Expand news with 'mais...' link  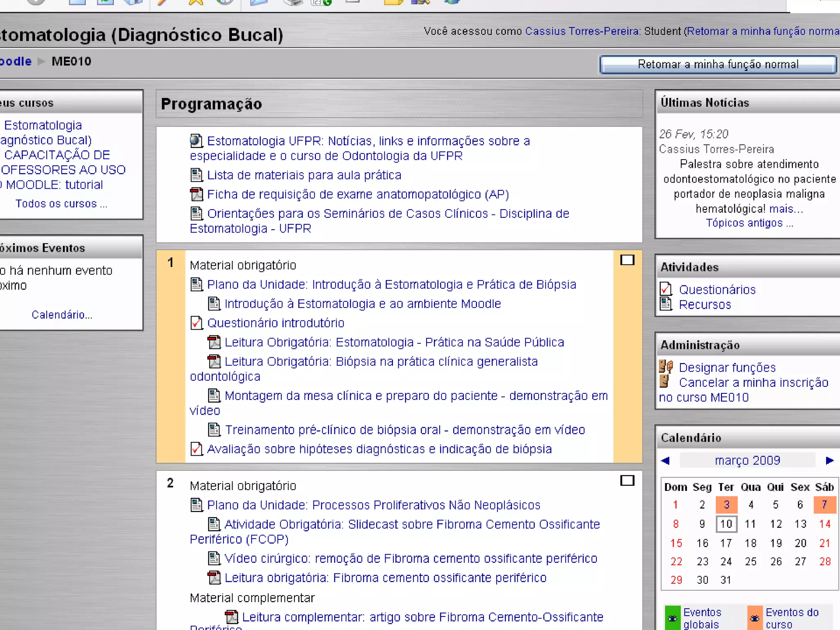[786, 209]
